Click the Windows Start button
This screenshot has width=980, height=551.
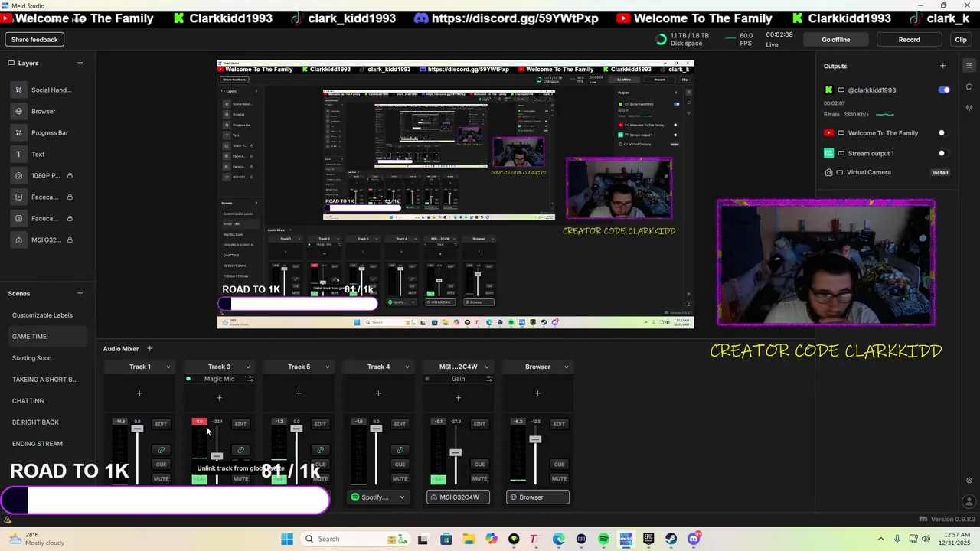(x=287, y=539)
